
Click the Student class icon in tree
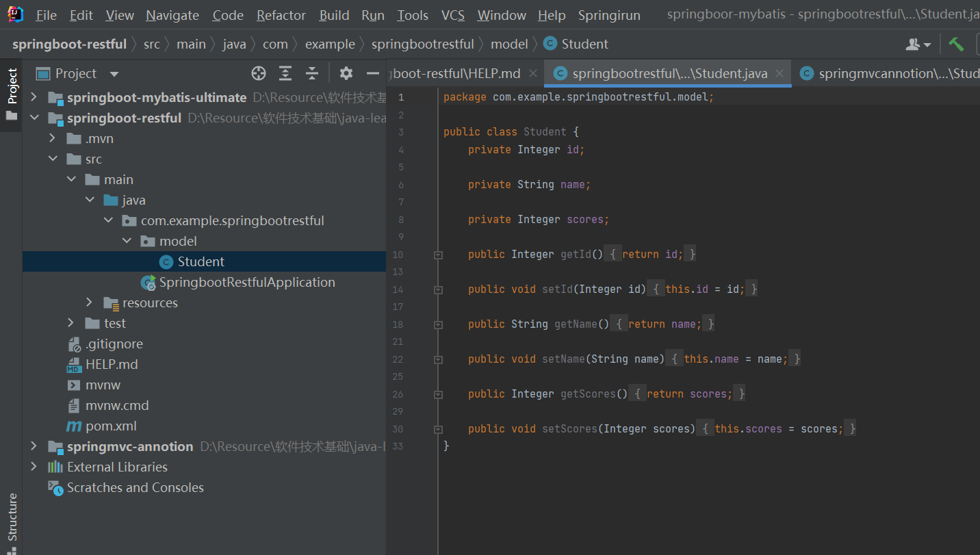tap(166, 261)
